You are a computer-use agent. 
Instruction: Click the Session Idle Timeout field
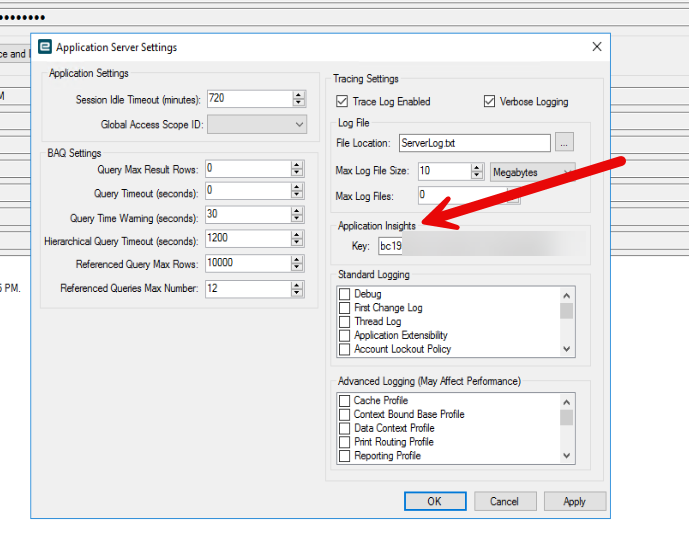point(250,98)
